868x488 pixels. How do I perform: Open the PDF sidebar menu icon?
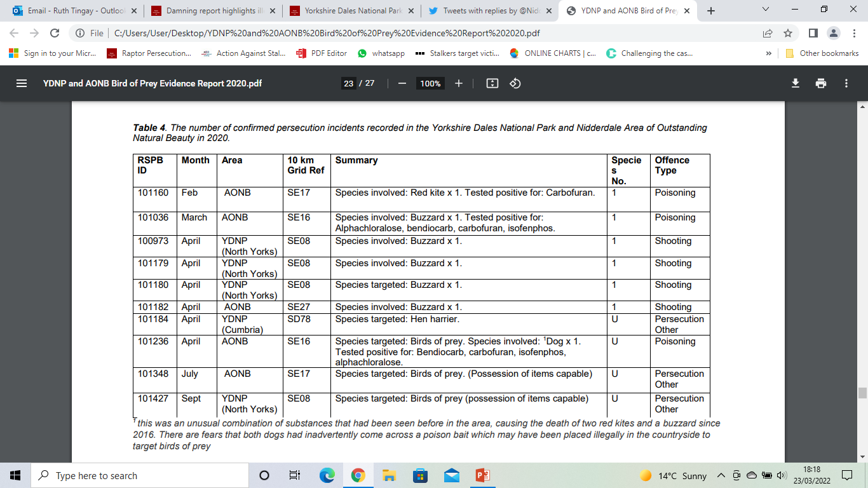click(x=21, y=83)
